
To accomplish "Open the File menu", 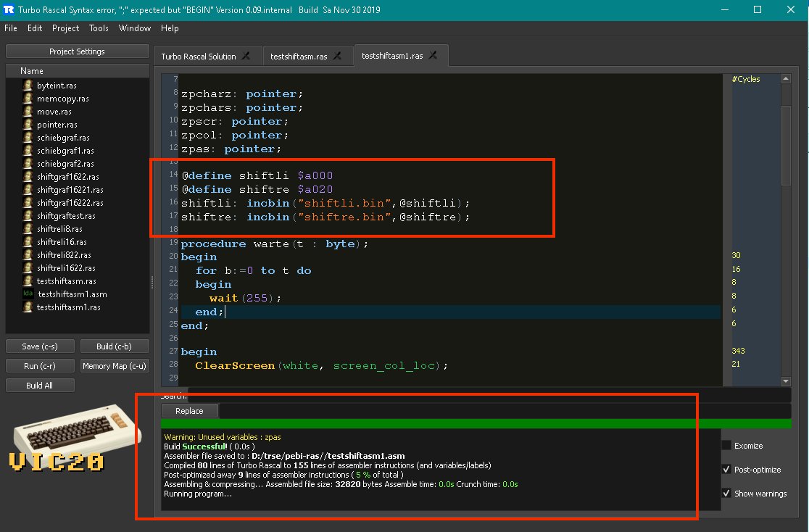I will [11, 28].
